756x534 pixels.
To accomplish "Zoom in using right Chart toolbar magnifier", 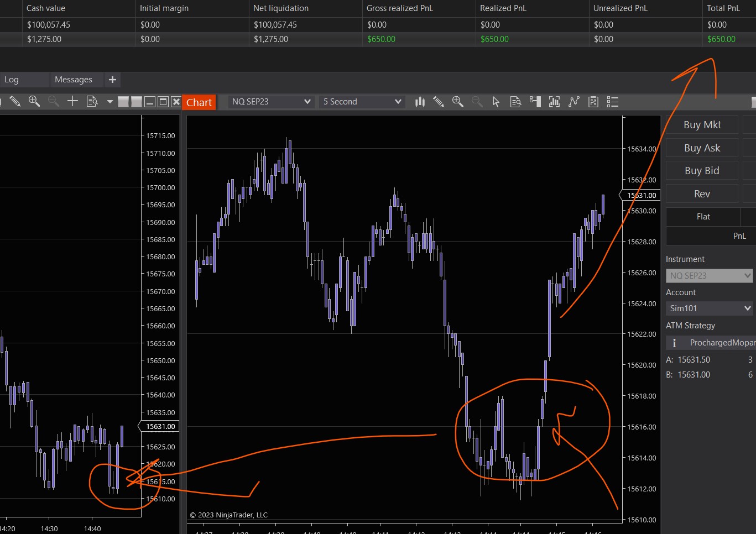I will click(458, 102).
